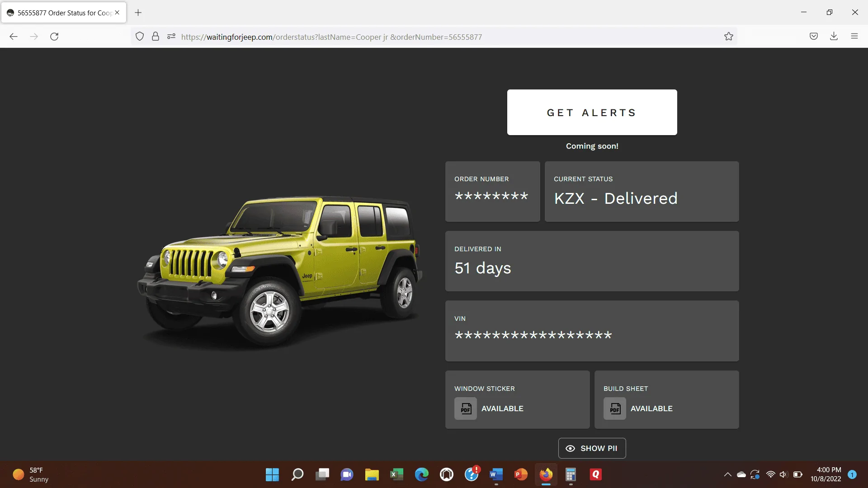Click the battery status tray icon
The height and width of the screenshot is (488, 868).
(x=798, y=474)
